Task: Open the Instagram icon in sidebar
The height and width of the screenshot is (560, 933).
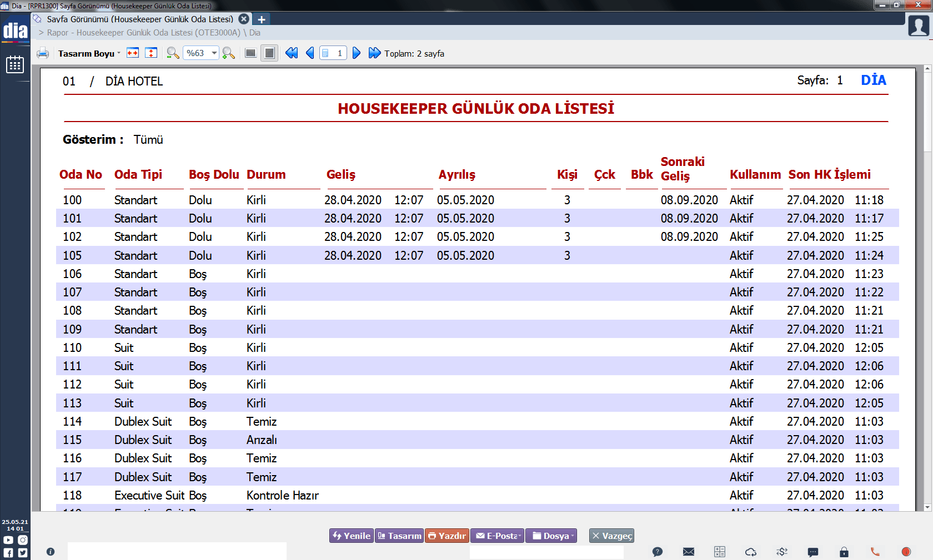Action: click(x=22, y=540)
